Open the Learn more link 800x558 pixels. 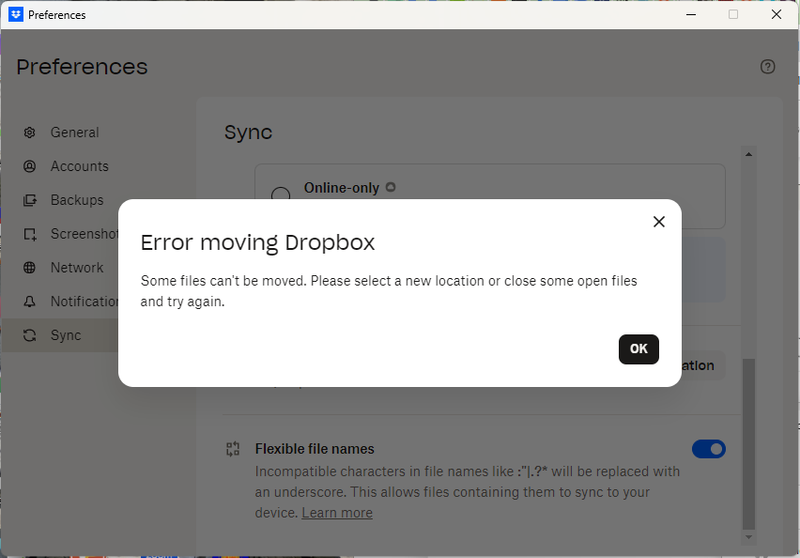tap(337, 513)
